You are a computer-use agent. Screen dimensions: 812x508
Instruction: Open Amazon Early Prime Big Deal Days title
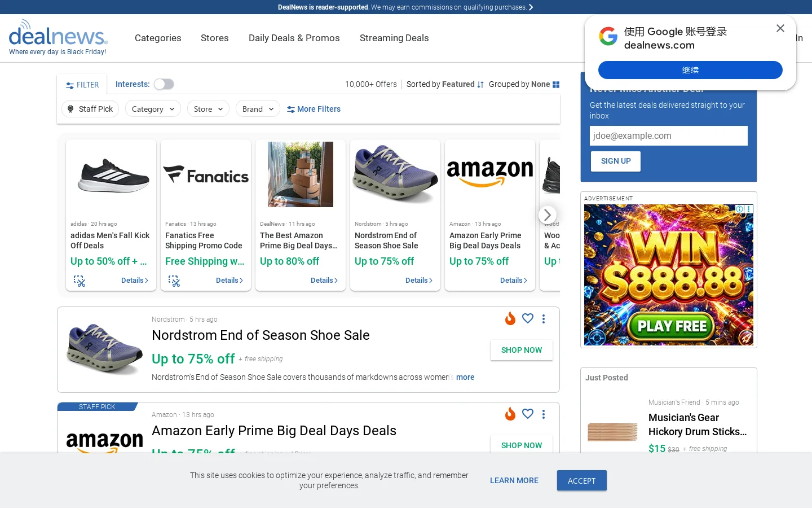[x=274, y=431]
